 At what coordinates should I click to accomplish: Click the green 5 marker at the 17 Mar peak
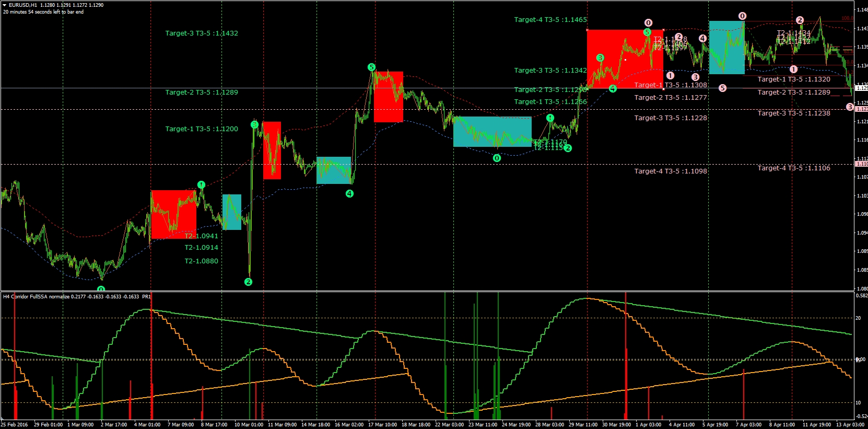click(x=371, y=67)
